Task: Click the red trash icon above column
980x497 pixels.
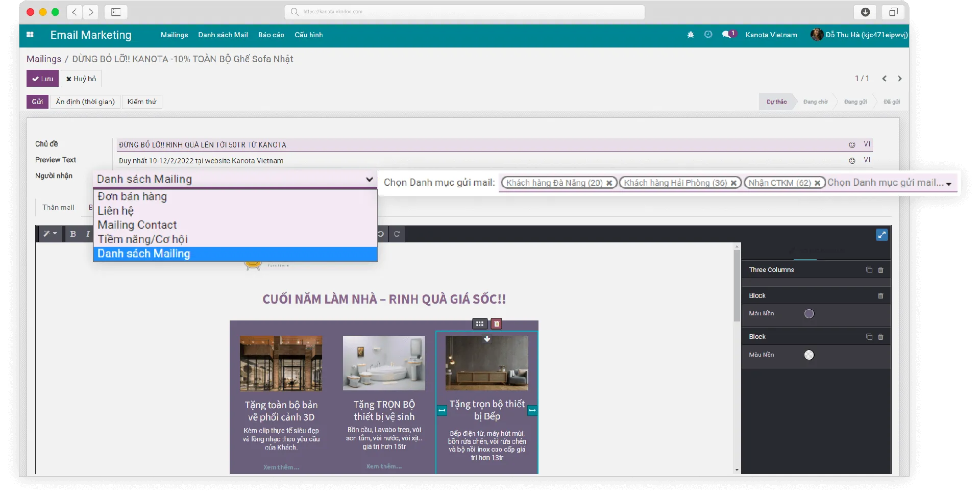Action: pos(496,324)
